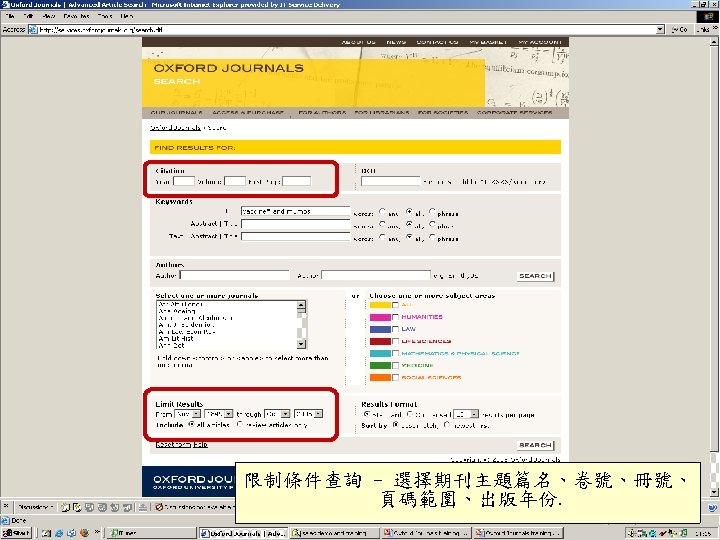The height and width of the screenshot is (540, 720).
Task: Click the Citation Volume input field
Action: point(235,181)
